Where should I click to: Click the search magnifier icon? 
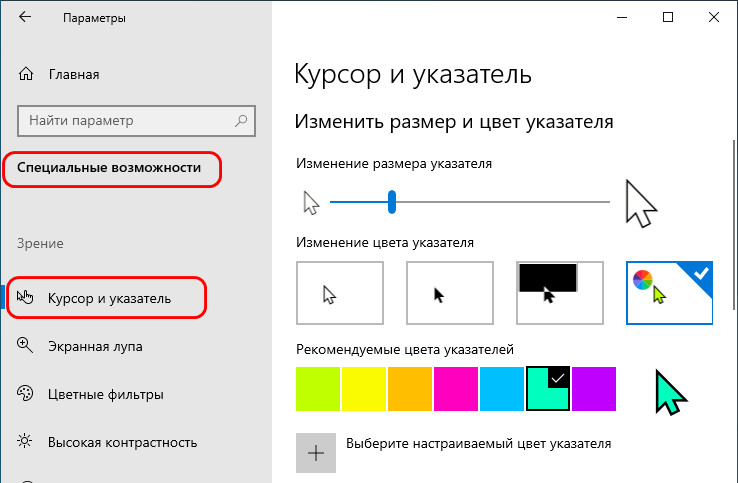pyautogui.click(x=241, y=120)
